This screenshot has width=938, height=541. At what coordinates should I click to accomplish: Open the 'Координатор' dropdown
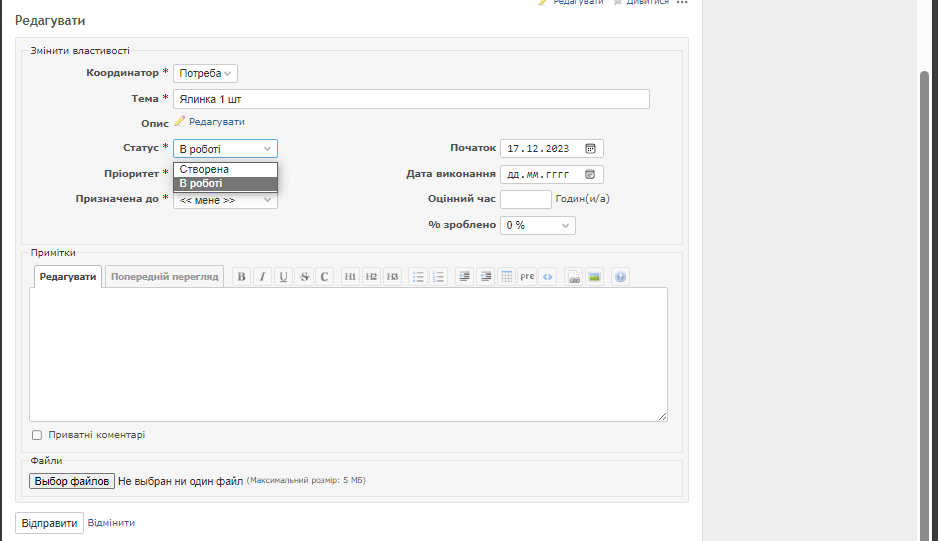point(205,73)
